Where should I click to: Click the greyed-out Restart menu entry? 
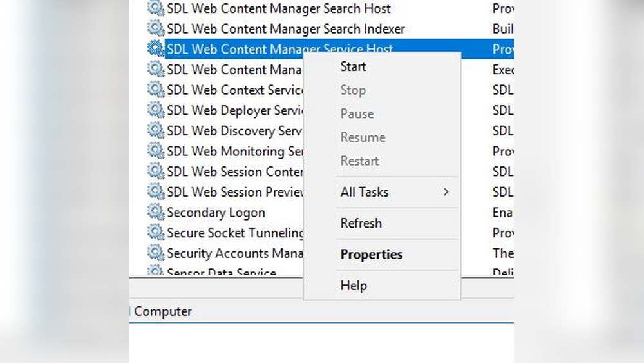pos(359,161)
